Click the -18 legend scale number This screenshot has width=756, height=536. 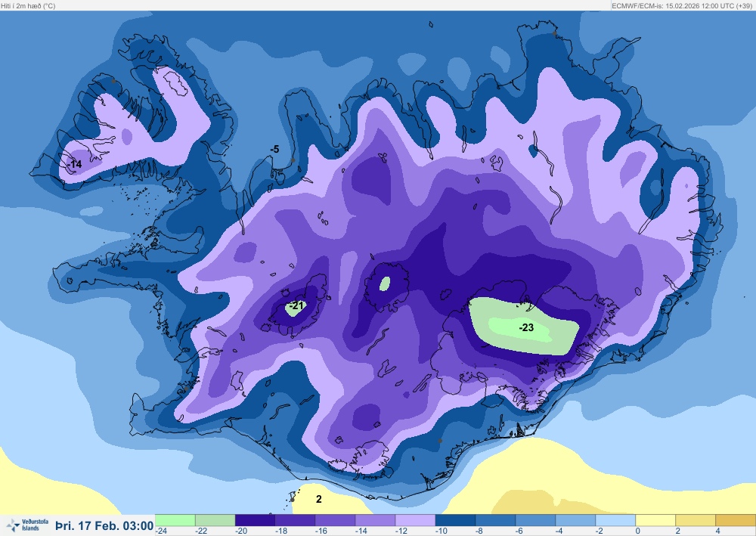click(x=281, y=531)
